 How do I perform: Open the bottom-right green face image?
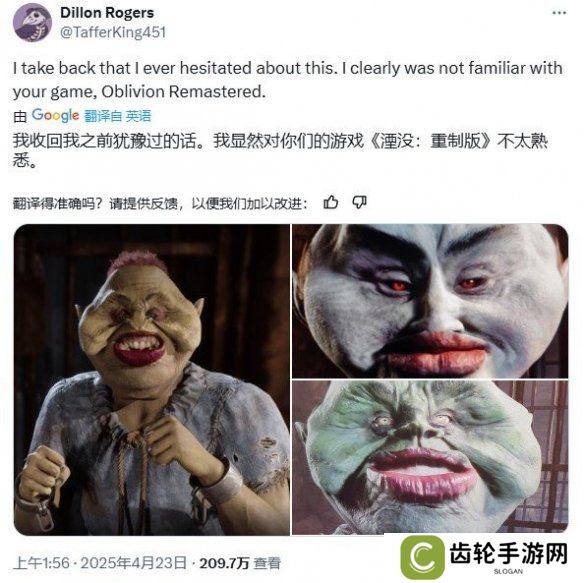pyautogui.click(x=430, y=457)
